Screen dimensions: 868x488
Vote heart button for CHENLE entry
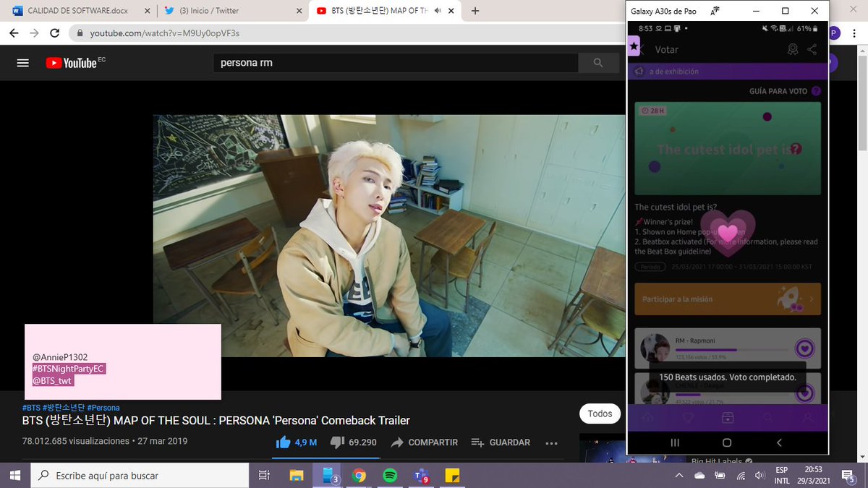[x=804, y=393]
